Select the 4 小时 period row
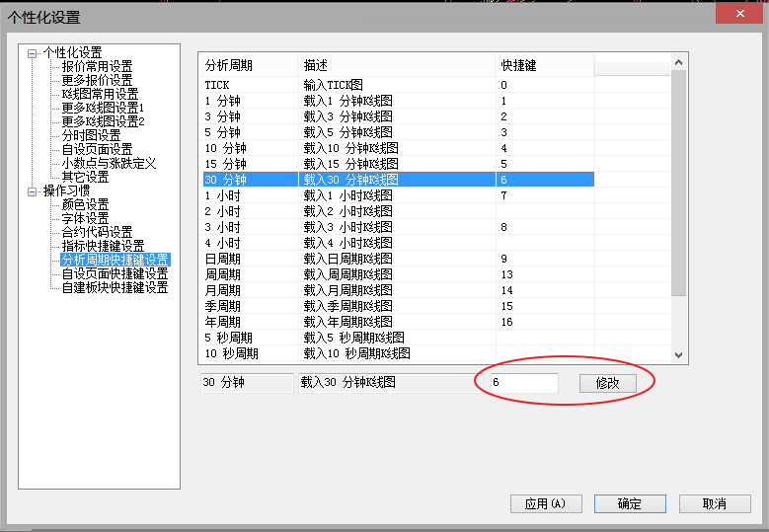Viewport: 769px width, 532px height. pyautogui.click(x=398, y=243)
